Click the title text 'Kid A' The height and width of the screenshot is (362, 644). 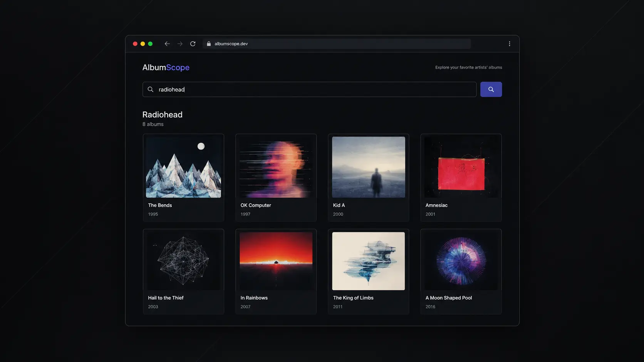[x=339, y=205]
